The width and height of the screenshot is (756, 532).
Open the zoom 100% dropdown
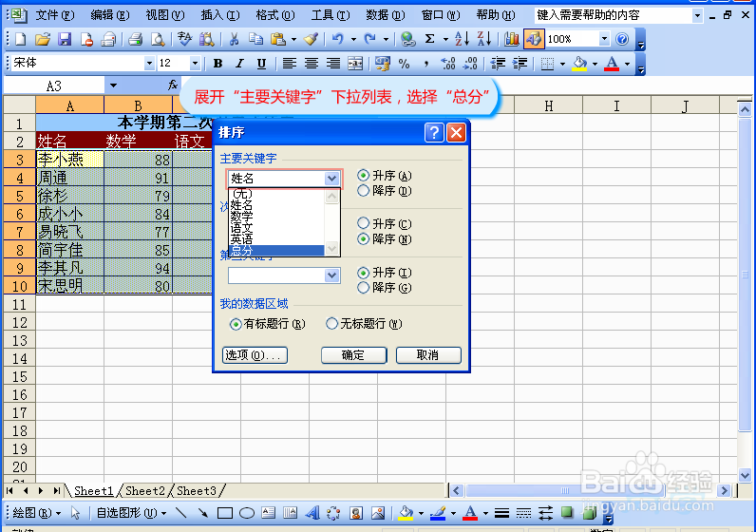click(x=604, y=39)
